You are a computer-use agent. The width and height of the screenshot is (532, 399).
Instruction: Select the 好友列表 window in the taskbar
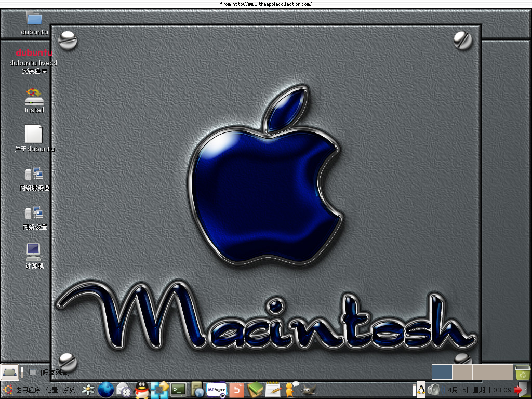coord(49,372)
